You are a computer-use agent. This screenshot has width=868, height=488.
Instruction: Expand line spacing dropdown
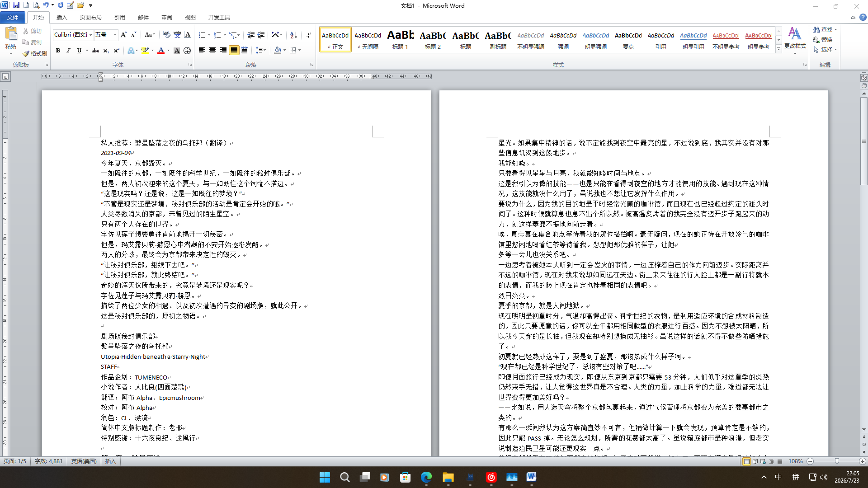[261, 50]
